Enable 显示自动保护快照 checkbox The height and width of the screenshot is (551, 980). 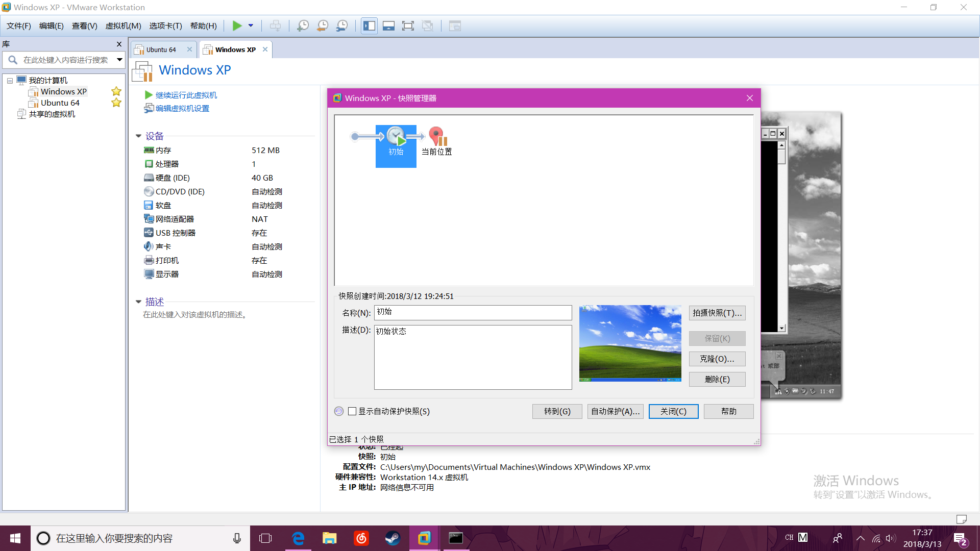point(352,411)
